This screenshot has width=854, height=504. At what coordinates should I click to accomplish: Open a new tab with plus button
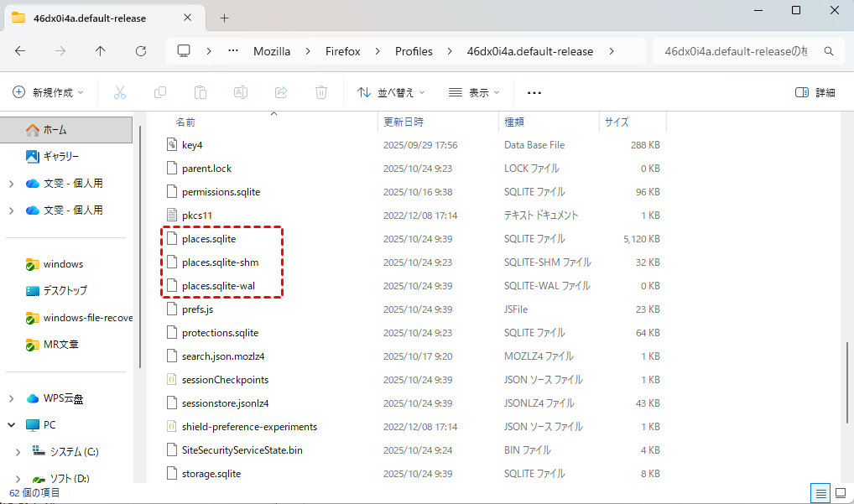tap(224, 18)
